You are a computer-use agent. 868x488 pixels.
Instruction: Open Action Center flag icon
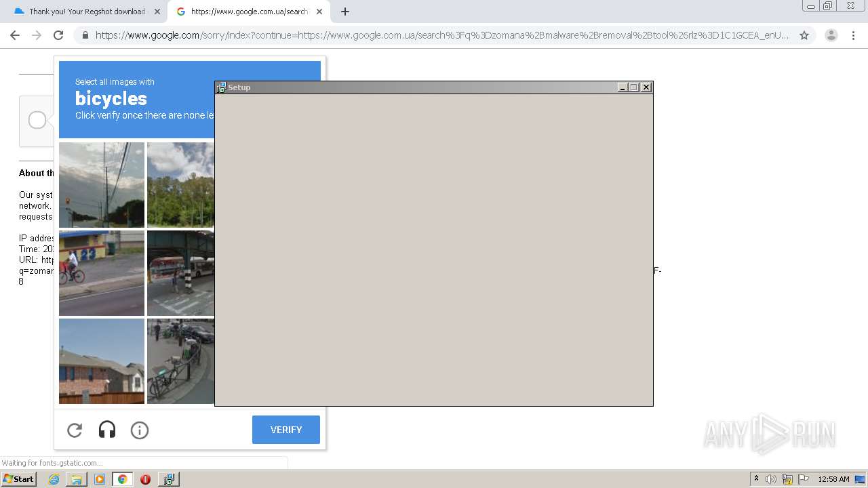[x=804, y=479]
